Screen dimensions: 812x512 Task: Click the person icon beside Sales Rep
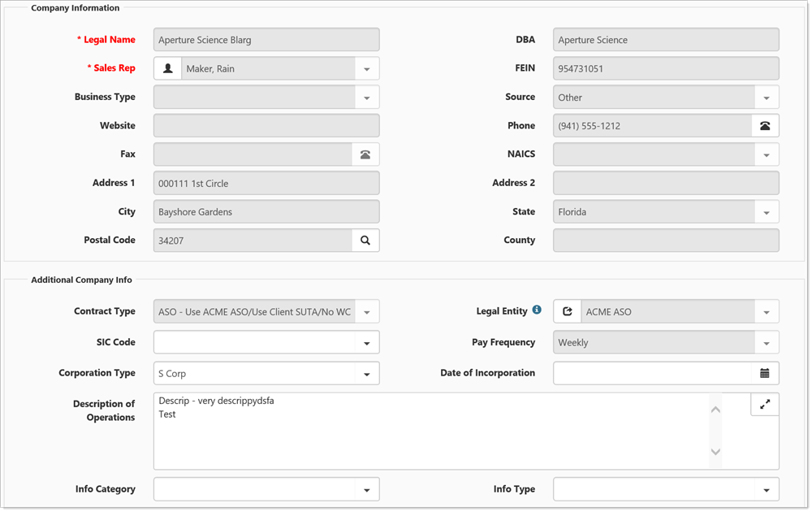167,68
